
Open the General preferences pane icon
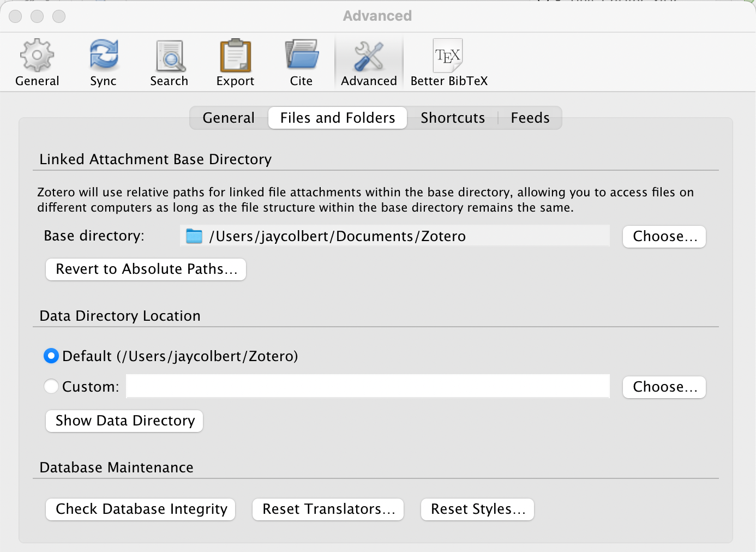[x=37, y=61]
